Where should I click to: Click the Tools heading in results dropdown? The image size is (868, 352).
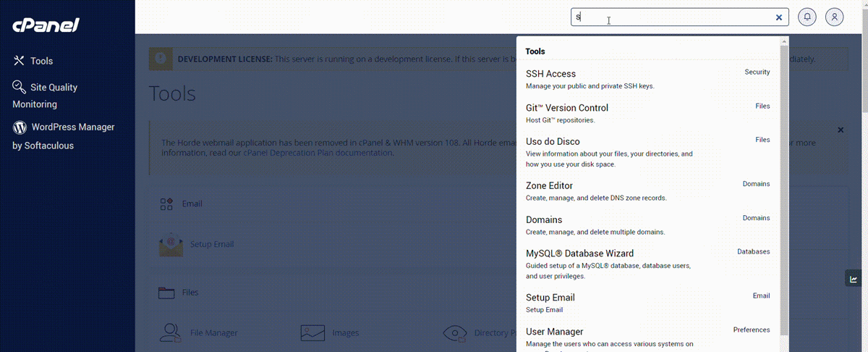click(x=535, y=51)
